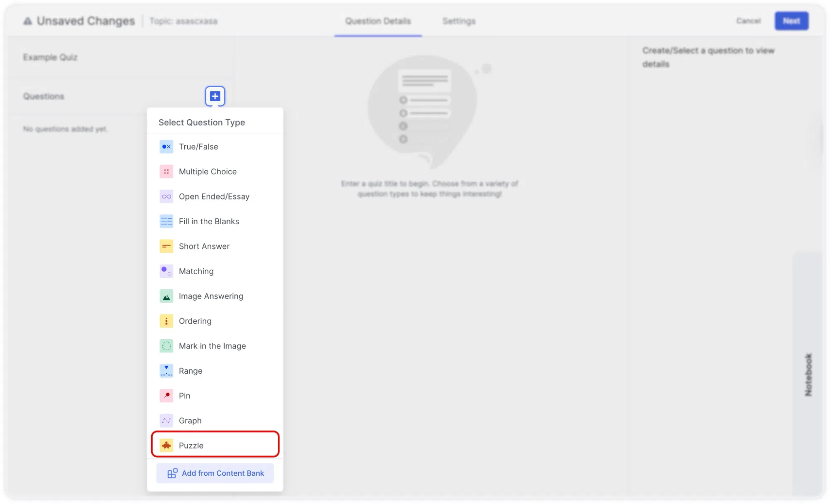The width and height of the screenshot is (830, 504).
Task: Choose the Open Ended/Essay infinity icon
Action: tap(166, 196)
